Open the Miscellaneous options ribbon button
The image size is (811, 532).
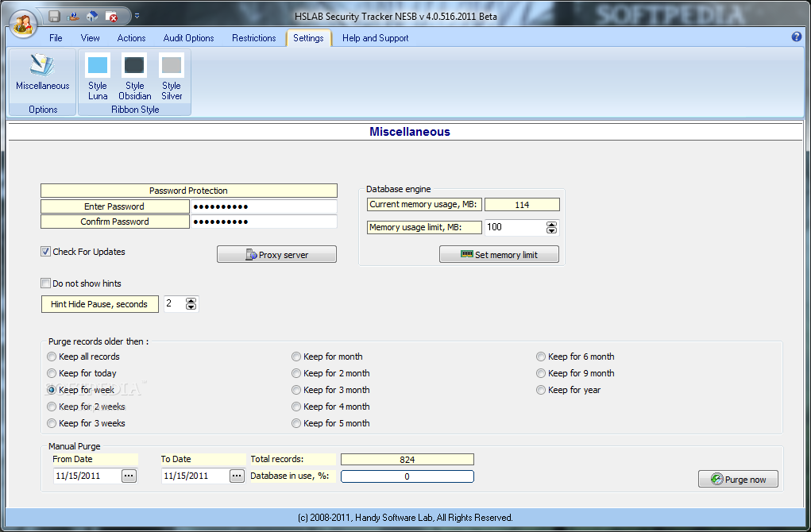pos(42,76)
